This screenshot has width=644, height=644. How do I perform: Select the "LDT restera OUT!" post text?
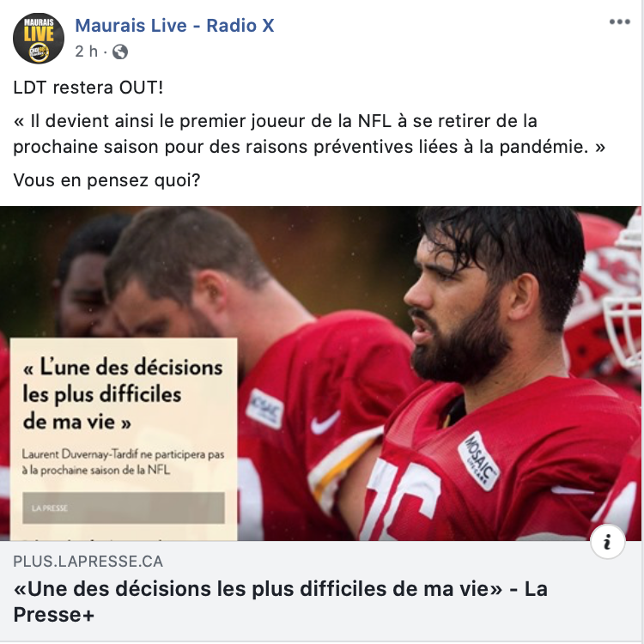click(x=88, y=88)
